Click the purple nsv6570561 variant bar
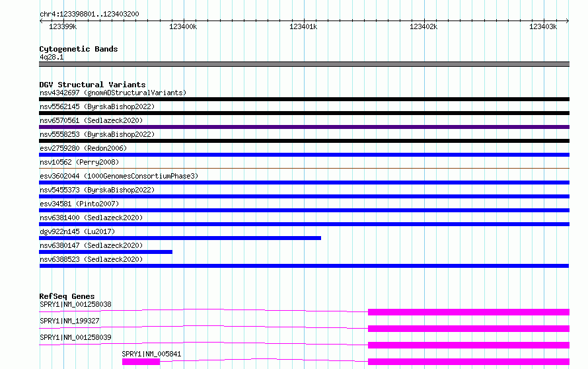The width and height of the screenshot is (588, 369). coord(304,127)
